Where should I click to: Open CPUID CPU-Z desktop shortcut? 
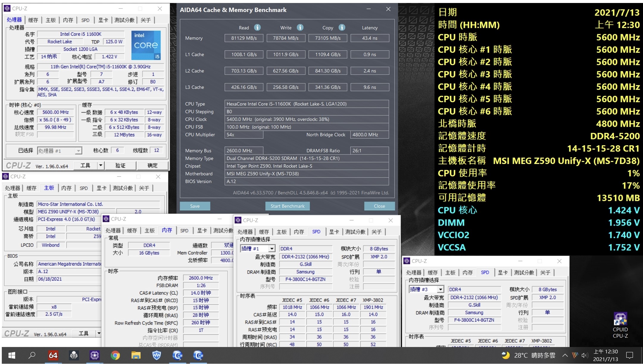point(620,325)
